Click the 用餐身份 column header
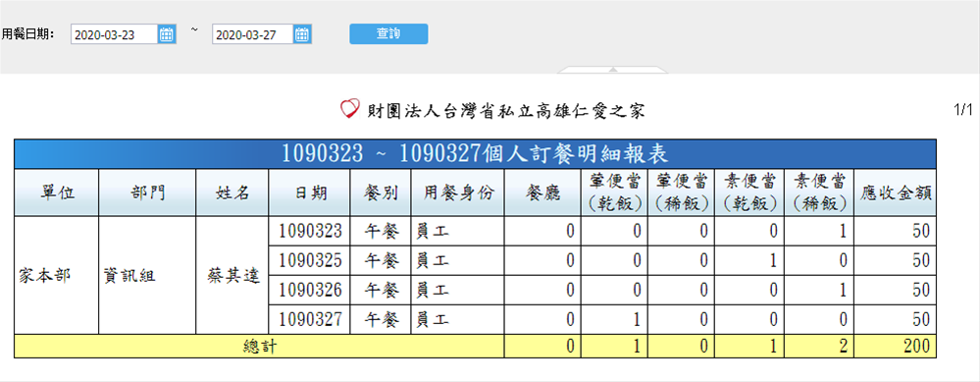980x382 pixels. coord(457,192)
